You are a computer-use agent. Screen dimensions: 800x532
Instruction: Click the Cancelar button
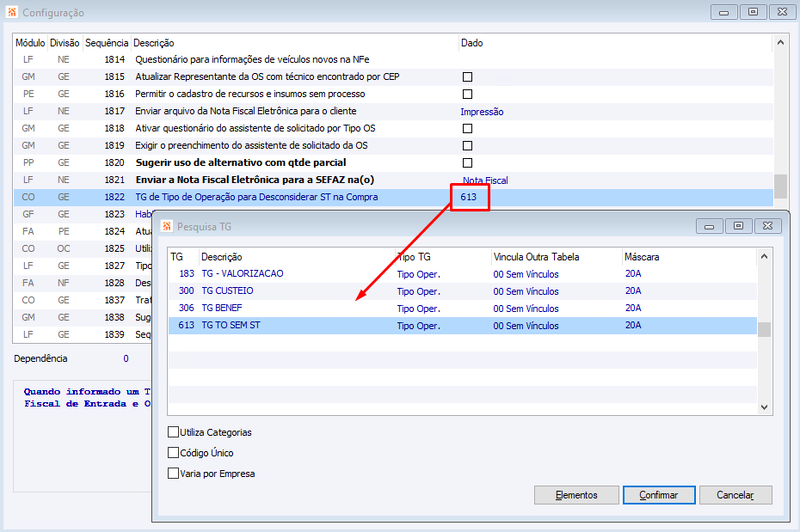coord(735,495)
